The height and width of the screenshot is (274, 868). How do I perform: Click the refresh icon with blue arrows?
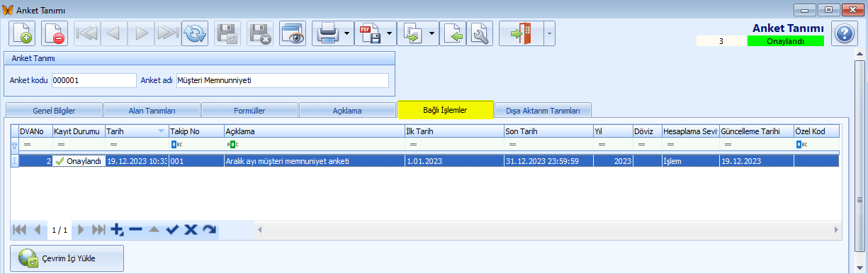click(x=195, y=33)
